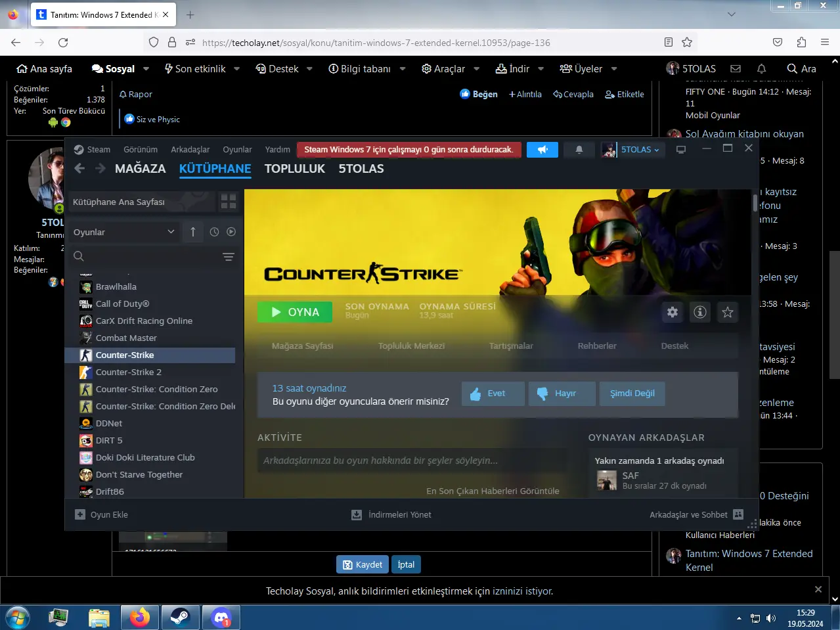
Task: Open Discord from the taskbar
Action: (221, 618)
